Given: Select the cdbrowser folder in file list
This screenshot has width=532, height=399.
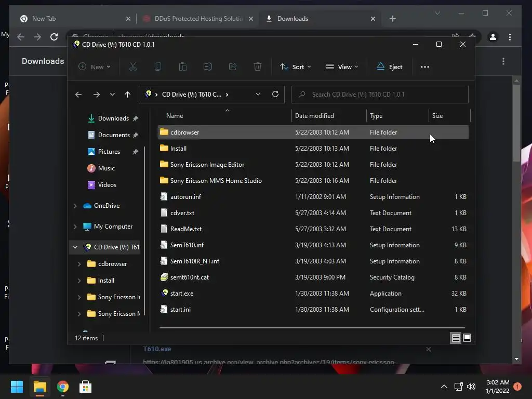Looking at the screenshot, I should coord(314,132).
